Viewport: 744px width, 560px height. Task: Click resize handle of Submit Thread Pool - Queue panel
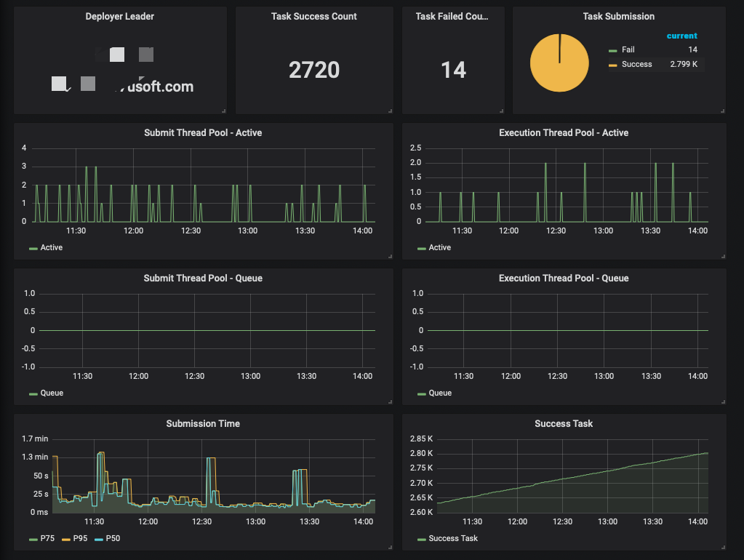[x=391, y=401]
